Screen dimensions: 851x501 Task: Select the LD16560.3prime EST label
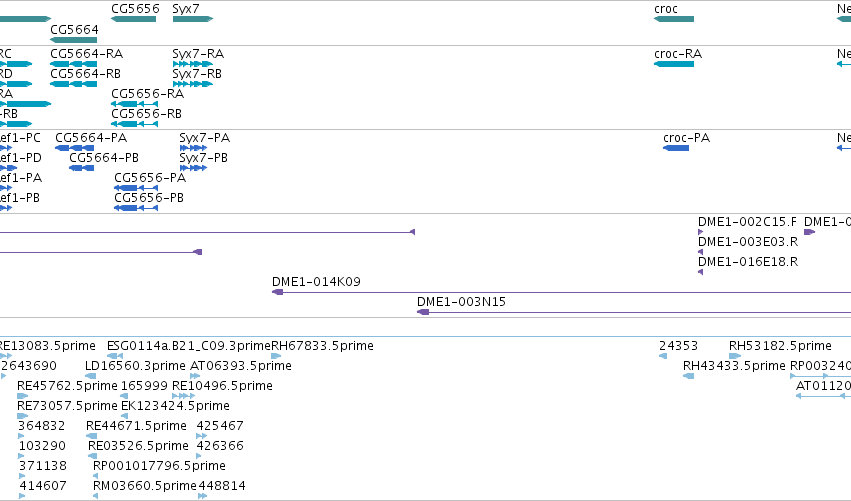point(135,366)
